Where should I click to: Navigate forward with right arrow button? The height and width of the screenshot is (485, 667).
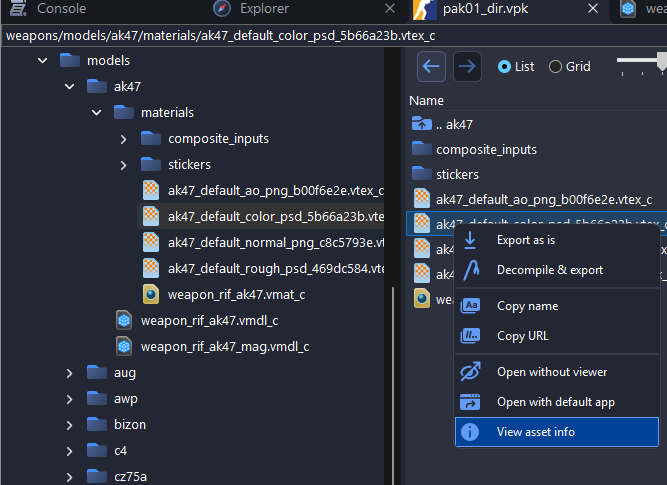click(x=467, y=66)
